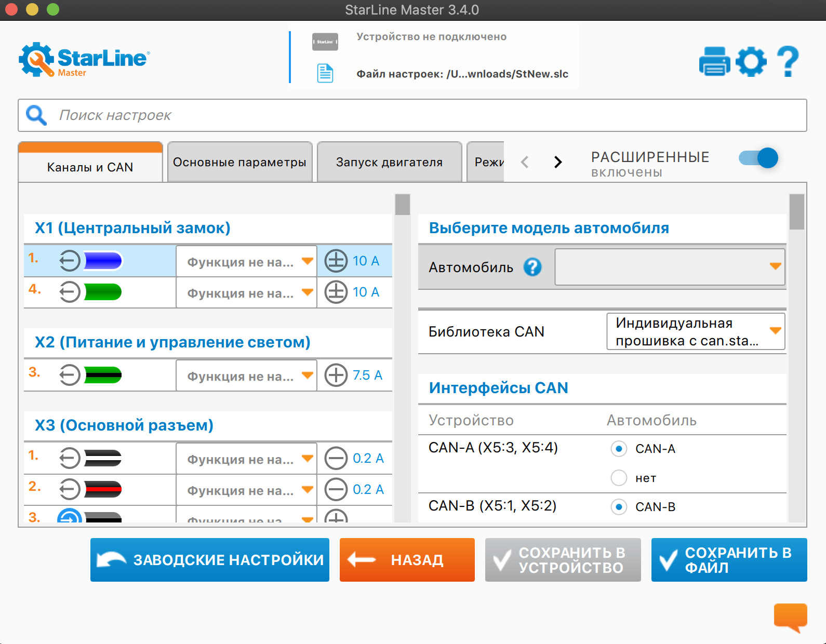Click the 7.5 A current value
The image size is (826, 644).
pyautogui.click(x=367, y=375)
